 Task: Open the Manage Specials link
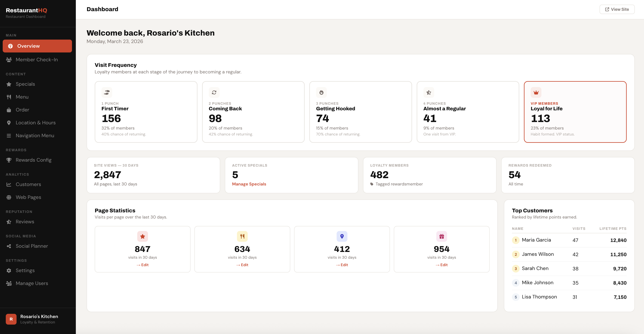point(249,184)
